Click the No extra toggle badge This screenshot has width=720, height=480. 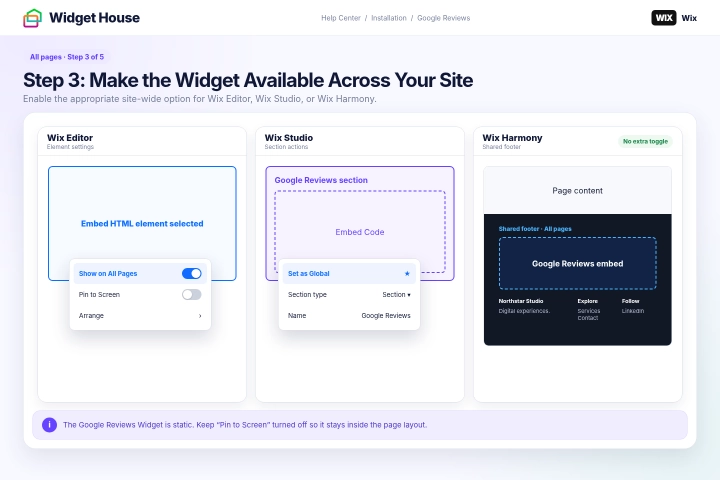[x=645, y=141]
